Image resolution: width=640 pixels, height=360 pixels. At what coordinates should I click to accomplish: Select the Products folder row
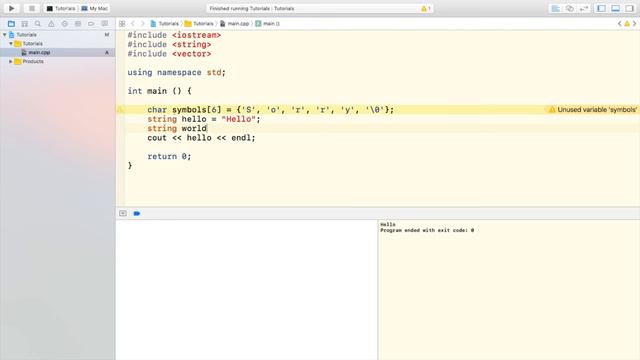pos(58,62)
